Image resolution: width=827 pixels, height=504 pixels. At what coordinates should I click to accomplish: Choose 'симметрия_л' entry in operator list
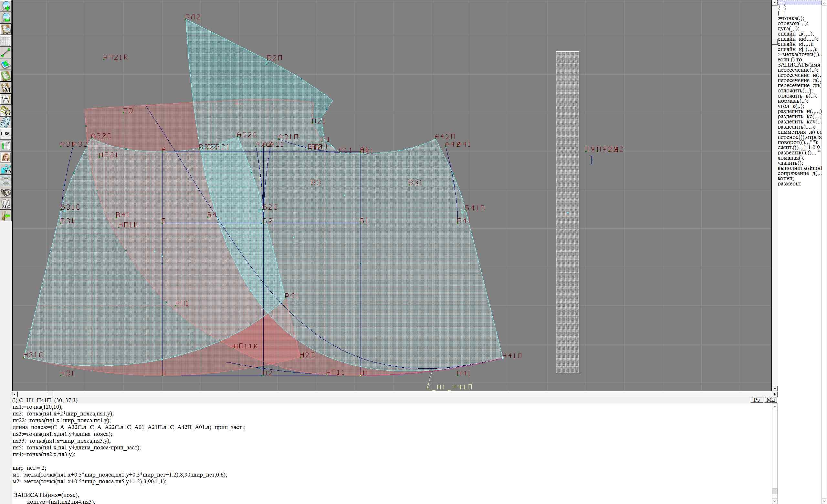798,132
